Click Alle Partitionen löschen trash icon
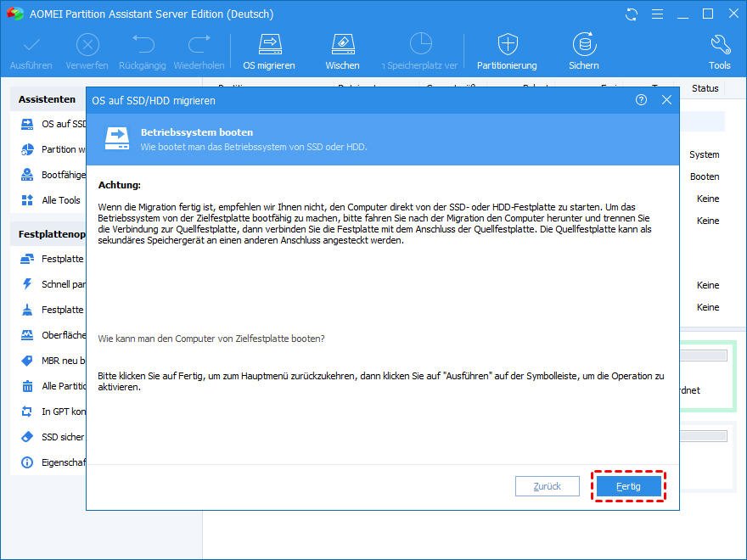Screen dimensions: 747x560 pyautogui.click(x=27, y=386)
